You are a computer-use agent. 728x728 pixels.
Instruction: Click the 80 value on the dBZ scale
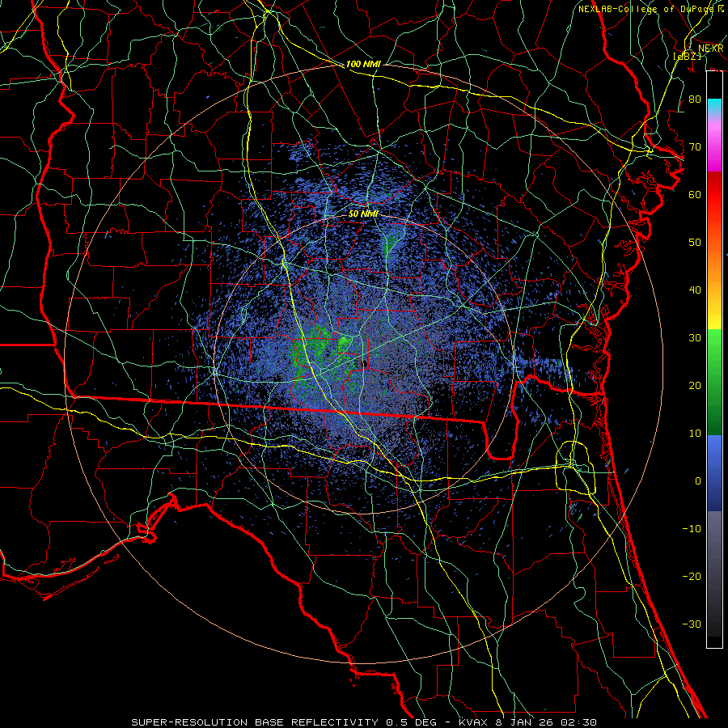pos(695,99)
